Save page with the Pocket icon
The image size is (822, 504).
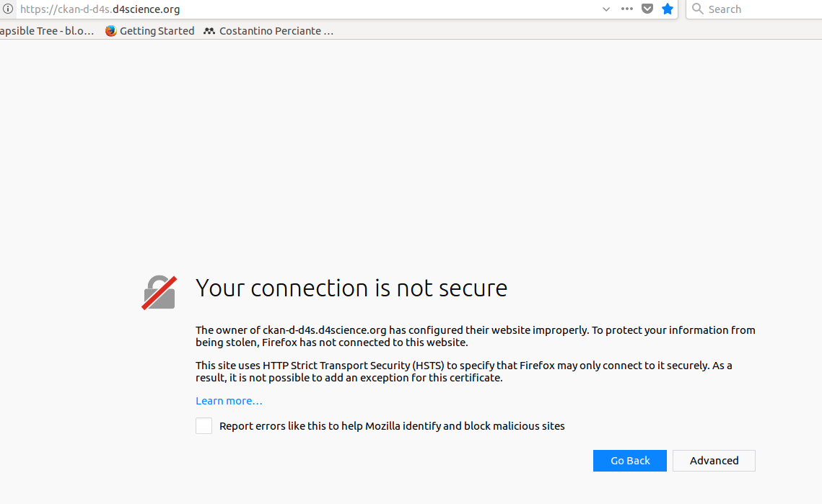tap(647, 9)
